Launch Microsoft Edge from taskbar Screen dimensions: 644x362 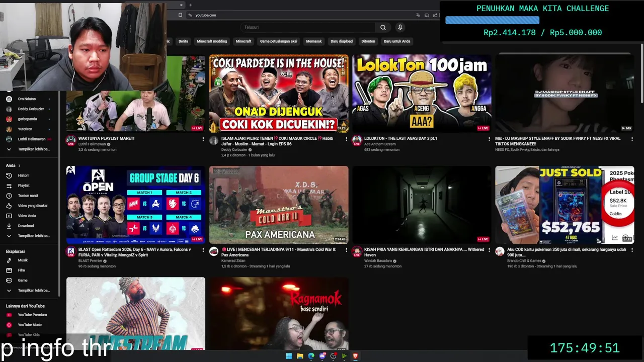(311, 356)
